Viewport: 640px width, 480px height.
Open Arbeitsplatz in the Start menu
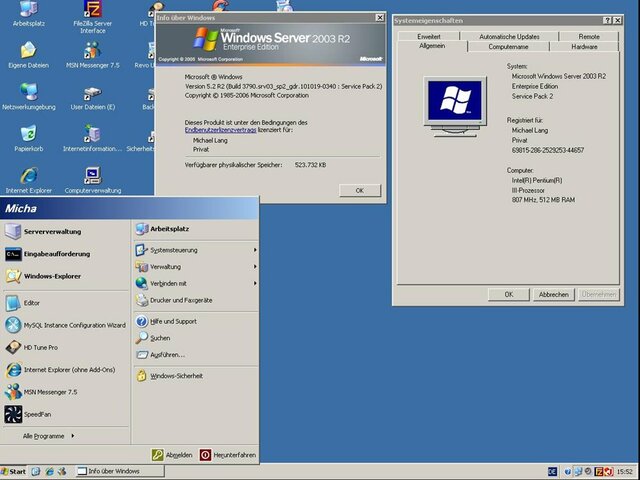196,229
